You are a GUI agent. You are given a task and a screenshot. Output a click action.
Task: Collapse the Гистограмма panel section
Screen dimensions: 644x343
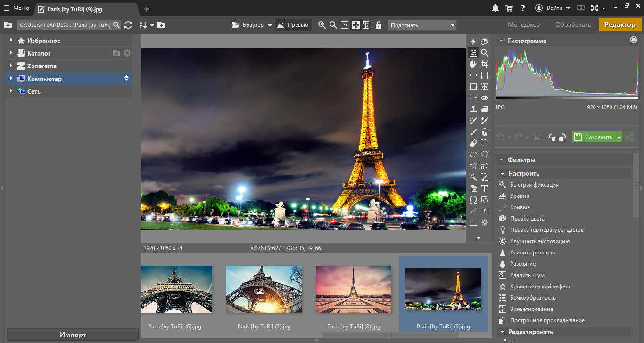(x=501, y=41)
